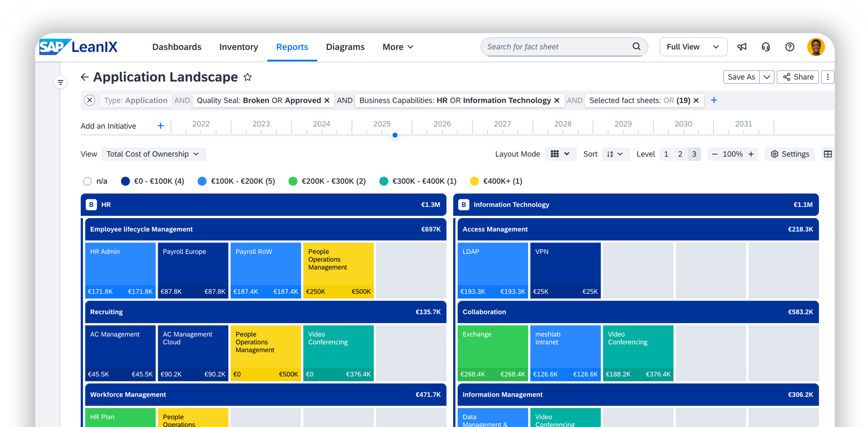Click the Share button
The image size is (868, 427).
tap(798, 77)
